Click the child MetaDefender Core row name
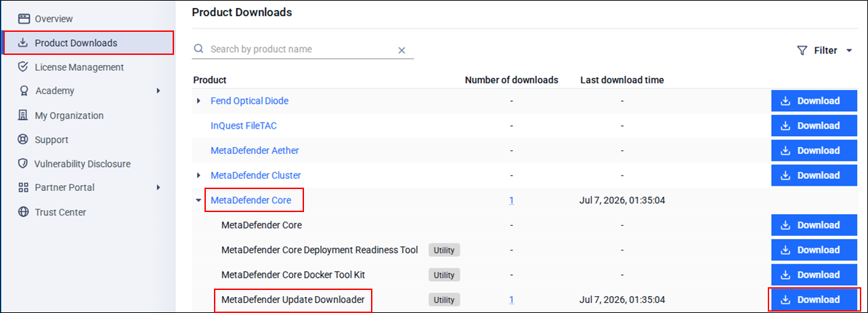Viewport: 868px width, 313px height. [x=261, y=225]
